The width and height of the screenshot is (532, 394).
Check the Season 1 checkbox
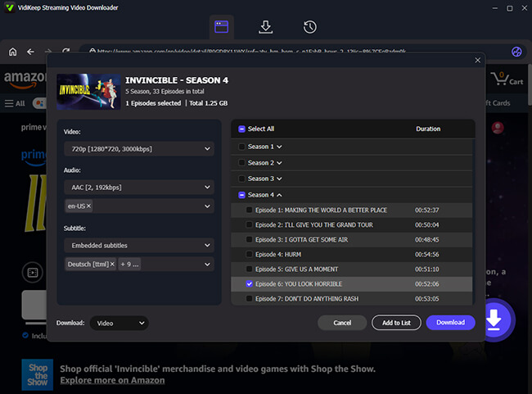tap(241, 147)
